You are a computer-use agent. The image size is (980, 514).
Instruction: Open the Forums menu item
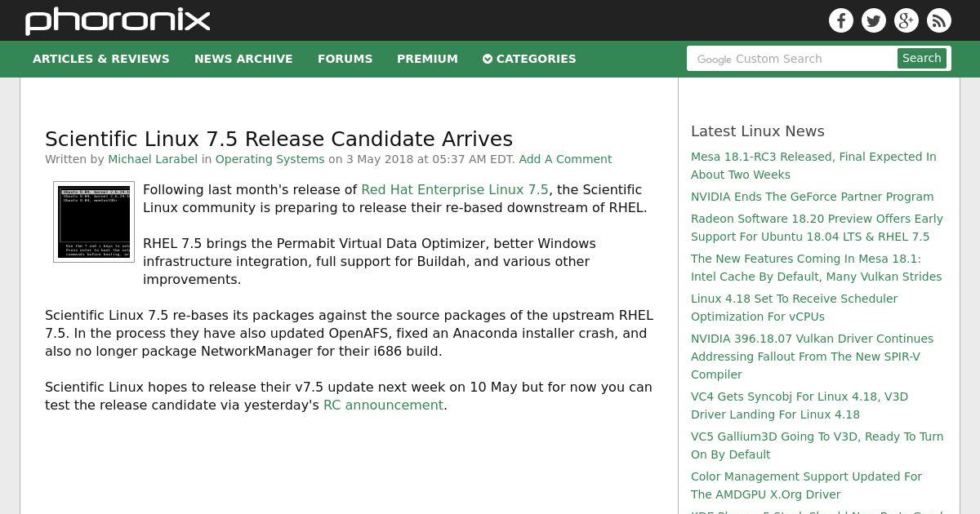345,59
